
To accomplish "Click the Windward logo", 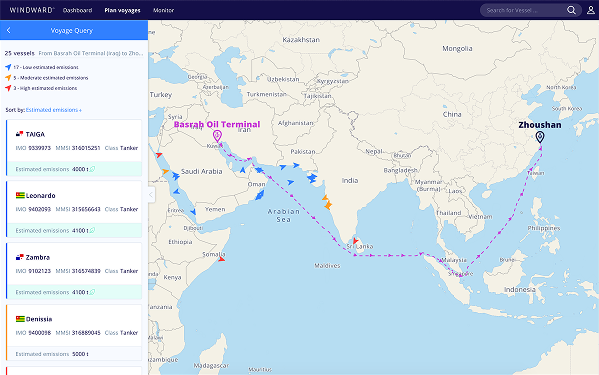I will 32,10.
